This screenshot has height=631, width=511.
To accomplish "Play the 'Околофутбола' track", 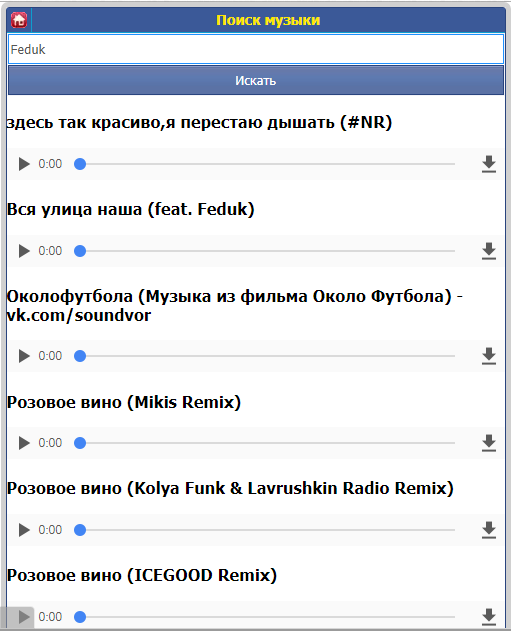I will (24, 356).
